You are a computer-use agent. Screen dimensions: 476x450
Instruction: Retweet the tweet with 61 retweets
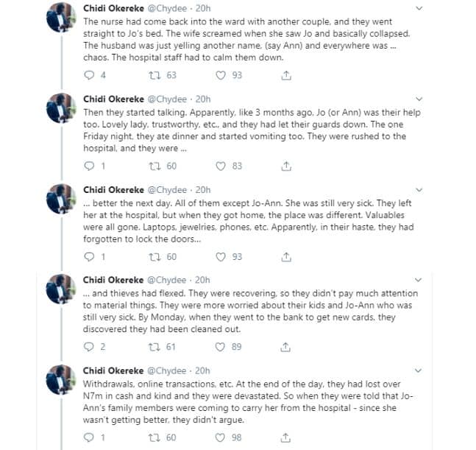pyautogui.click(x=155, y=347)
